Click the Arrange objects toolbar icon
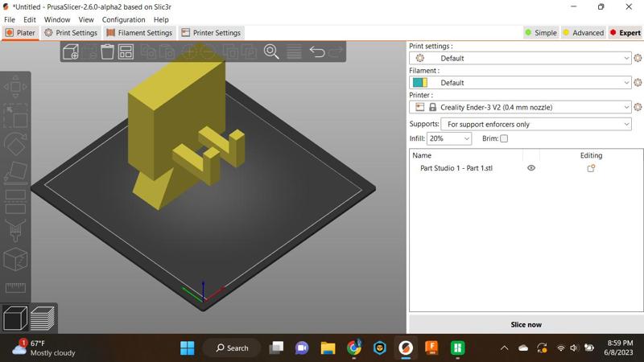The image size is (644, 362). (126, 51)
